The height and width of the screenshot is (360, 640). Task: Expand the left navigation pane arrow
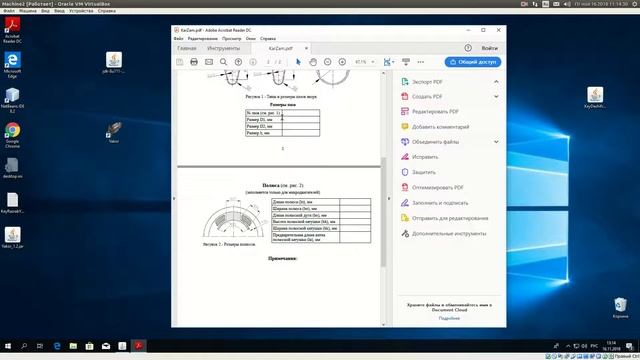pyautogui.click(x=174, y=199)
